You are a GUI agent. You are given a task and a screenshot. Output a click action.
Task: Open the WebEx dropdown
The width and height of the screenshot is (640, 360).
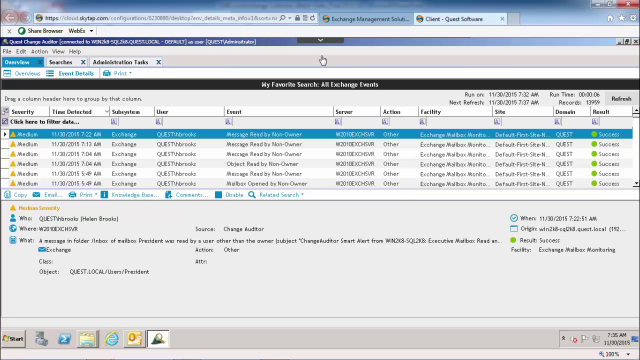[81, 31]
